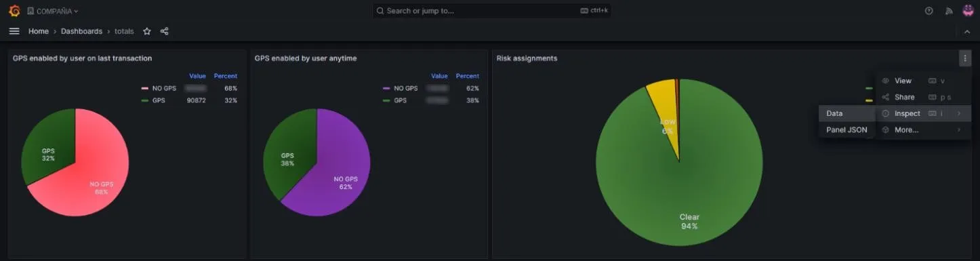Click the eye icon beside View

point(885,81)
